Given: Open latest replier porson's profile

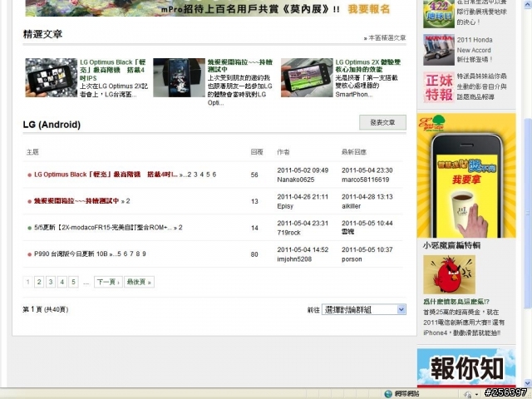Looking at the screenshot, I should [352, 259].
